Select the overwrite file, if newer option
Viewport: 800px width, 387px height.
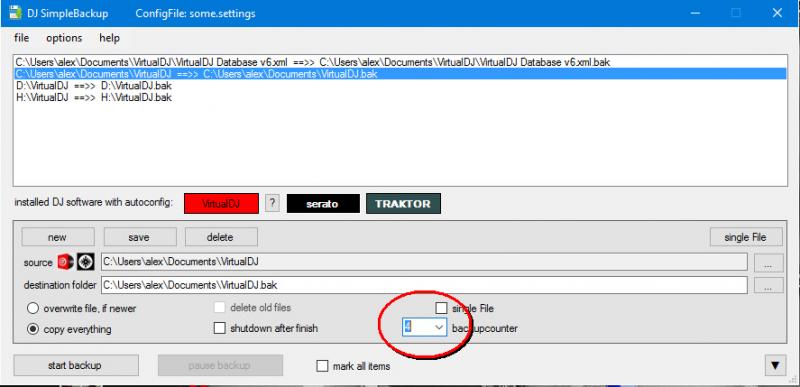[82, 308]
